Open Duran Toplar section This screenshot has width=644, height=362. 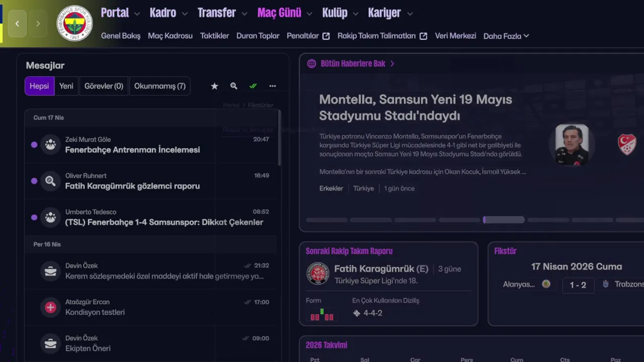(258, 36)
